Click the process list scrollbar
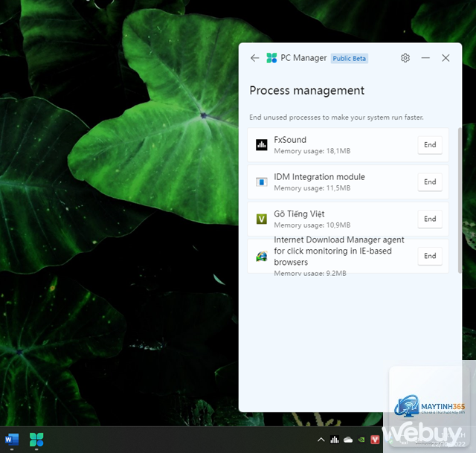 coord(460,200)
